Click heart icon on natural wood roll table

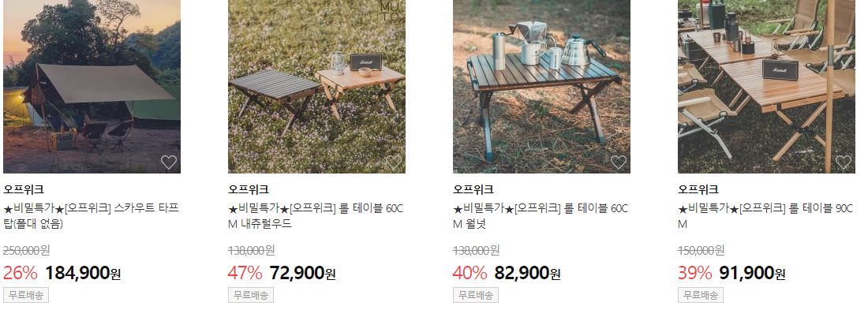pyautogui.click(x=394, y=162)
